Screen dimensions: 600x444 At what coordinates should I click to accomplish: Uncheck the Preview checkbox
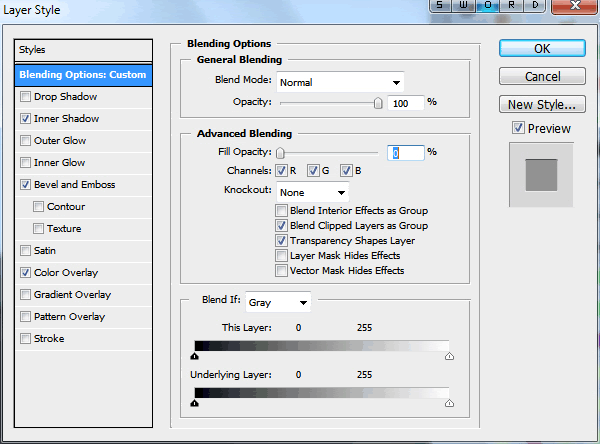tap(517, 128)
